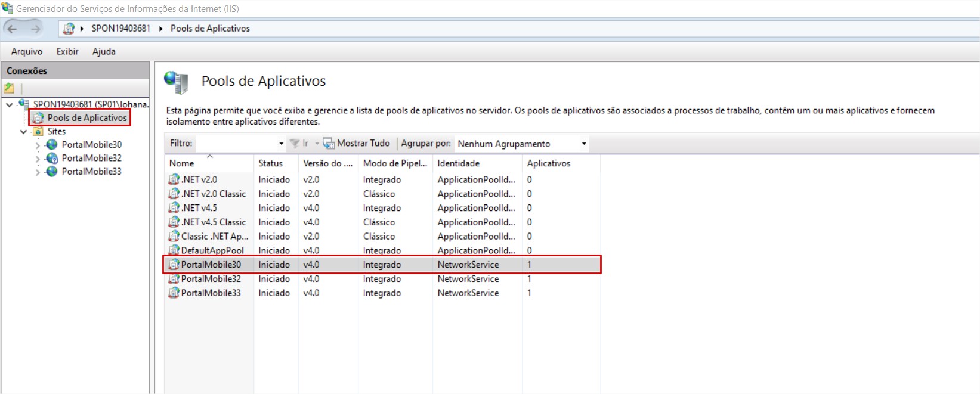Click the .NET v2.0 Classic pool icon
980x394 pixels.
click(174, 194)
